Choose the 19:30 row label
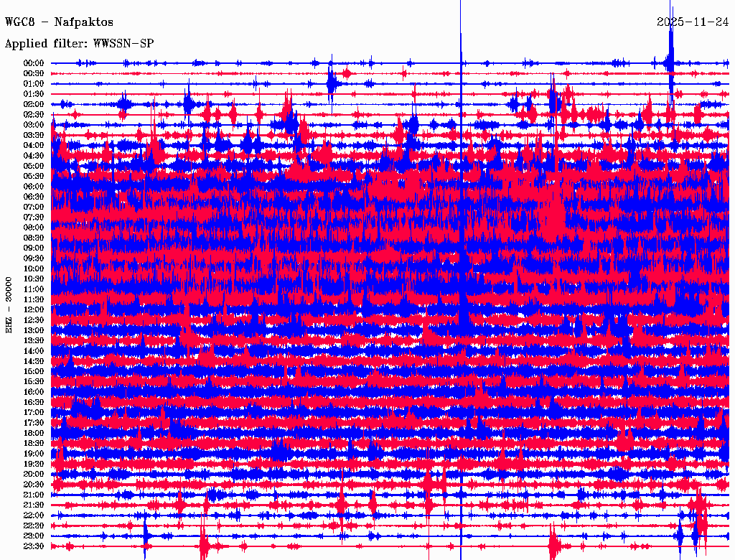Image resolution: width=735 pixels, height=560 pixels. coord(34,464)
